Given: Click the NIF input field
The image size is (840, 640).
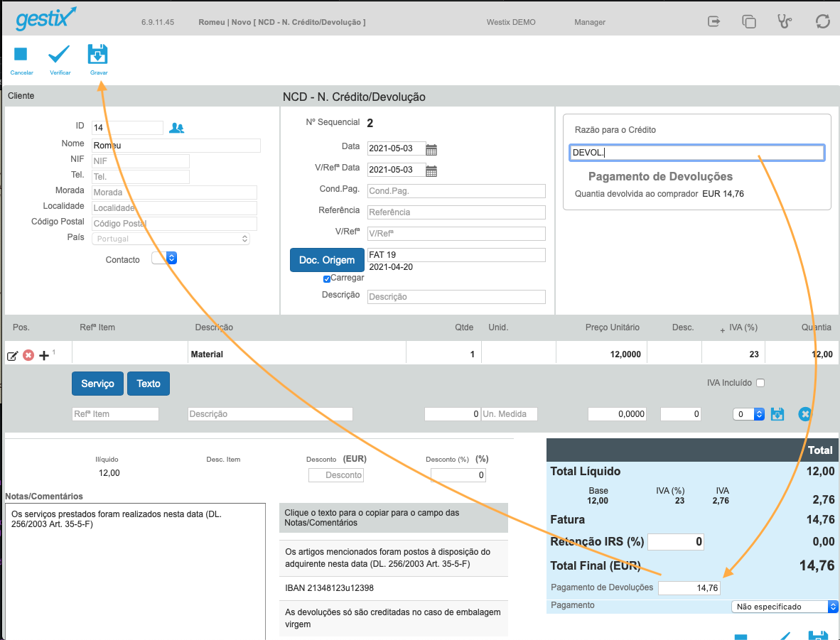Looking at the screenshot, I should (141, 161).
